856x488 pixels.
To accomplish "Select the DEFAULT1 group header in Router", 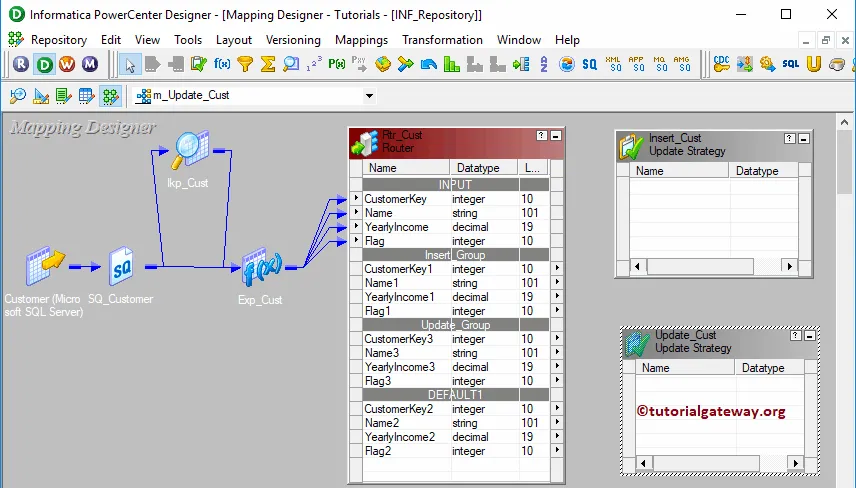I will pos(455,394).
